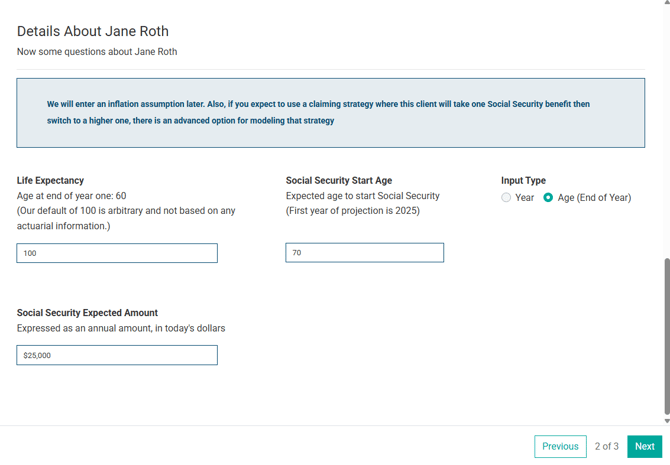Click the "First year of projection is 2025" note

click(x=353, y=211)
